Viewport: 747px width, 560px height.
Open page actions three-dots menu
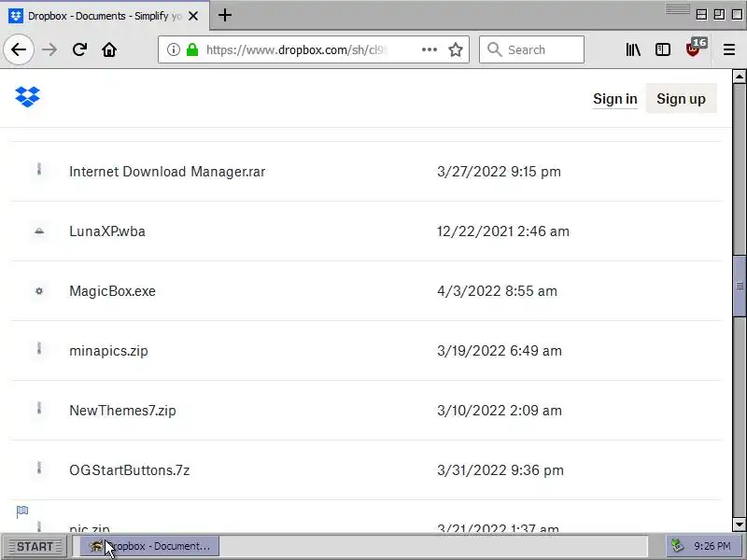tap(430, 49)
